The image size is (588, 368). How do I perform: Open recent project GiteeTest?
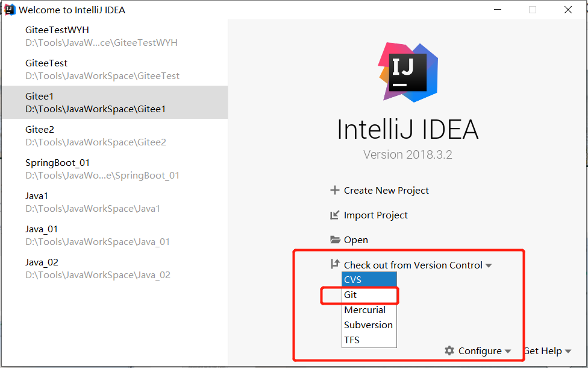pos(114,69)
